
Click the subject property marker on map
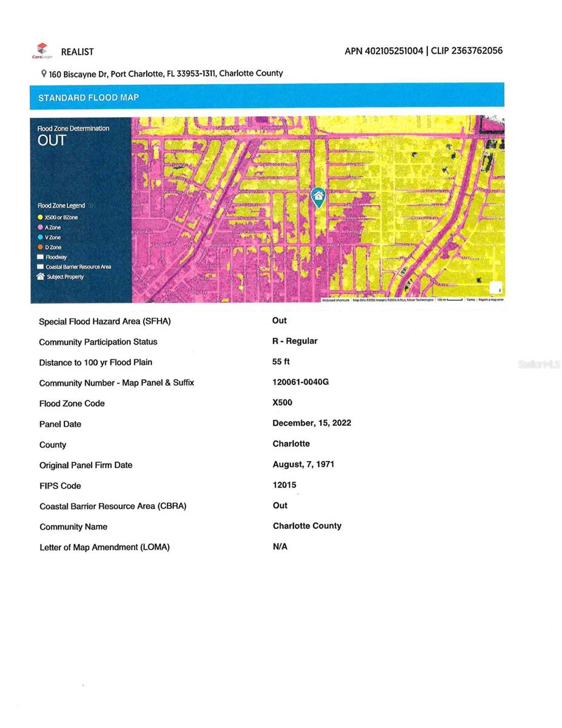(x=318, y=197)
